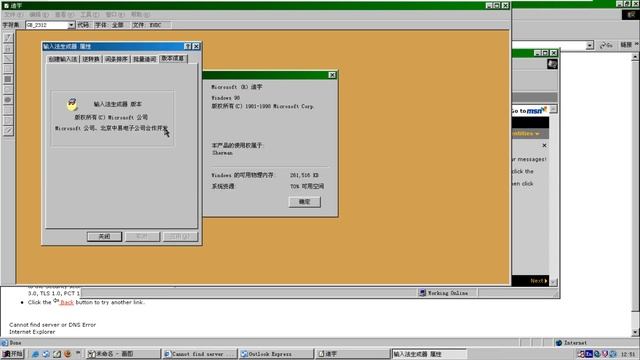Click the Cannot find server or DNS Error text
This screenshot has height=360, width=640.
click(x=52, y=325)
